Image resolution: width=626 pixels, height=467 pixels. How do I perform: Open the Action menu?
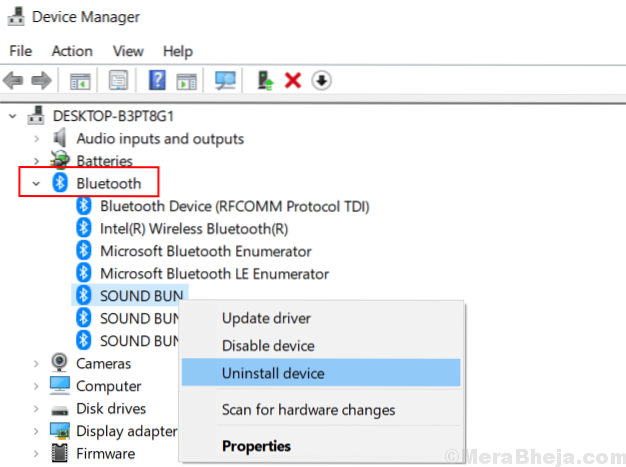[72, 51]
